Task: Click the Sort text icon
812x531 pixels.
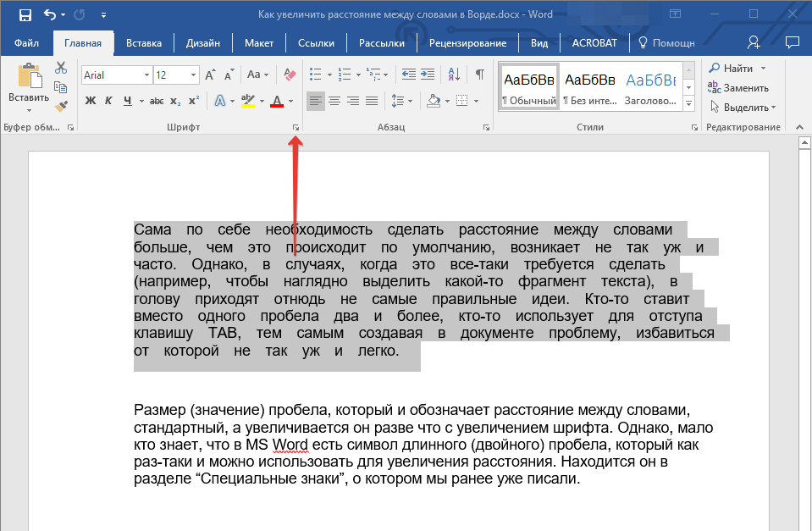Action: tap(453, 75)
